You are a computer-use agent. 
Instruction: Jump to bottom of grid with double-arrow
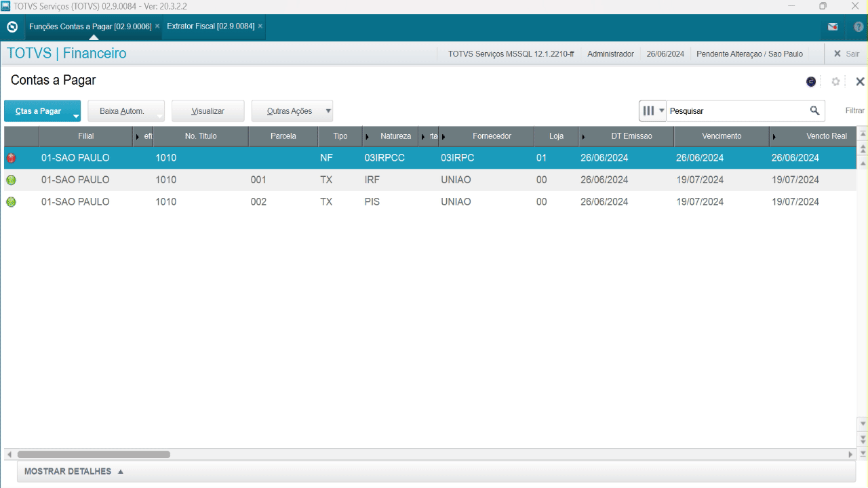863,439
